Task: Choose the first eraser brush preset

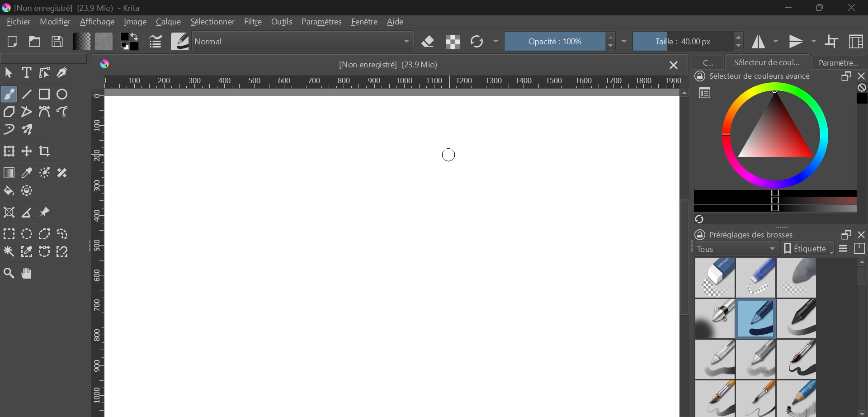Action: click(x=715, y=278)
